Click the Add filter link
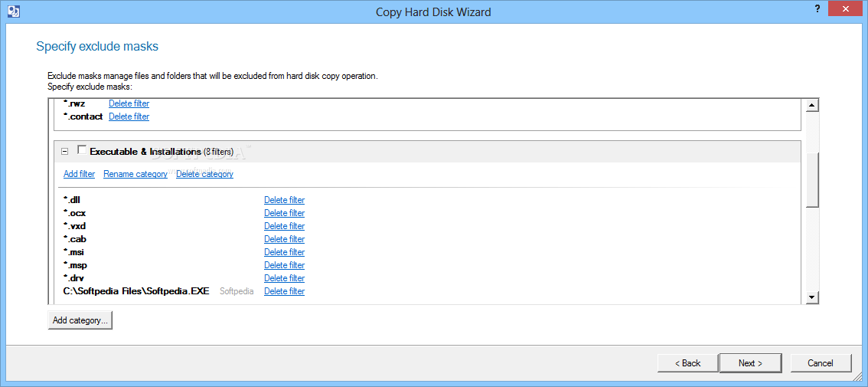This screenshot has width=868, height=387. (79, 174)
